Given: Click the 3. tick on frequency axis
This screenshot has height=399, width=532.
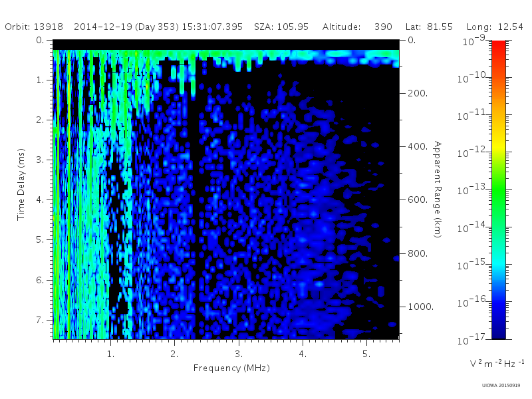Looking at the screenshot, I should tap(239, 354).
